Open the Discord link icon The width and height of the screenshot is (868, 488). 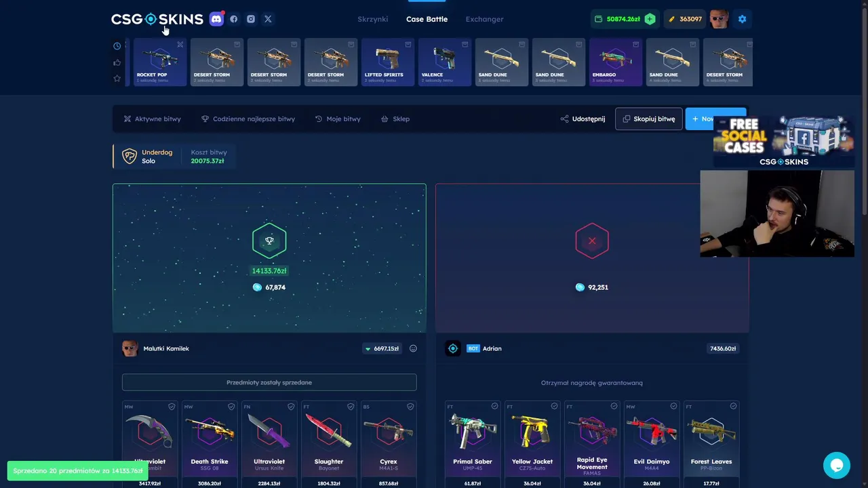[x=216, y=19]
